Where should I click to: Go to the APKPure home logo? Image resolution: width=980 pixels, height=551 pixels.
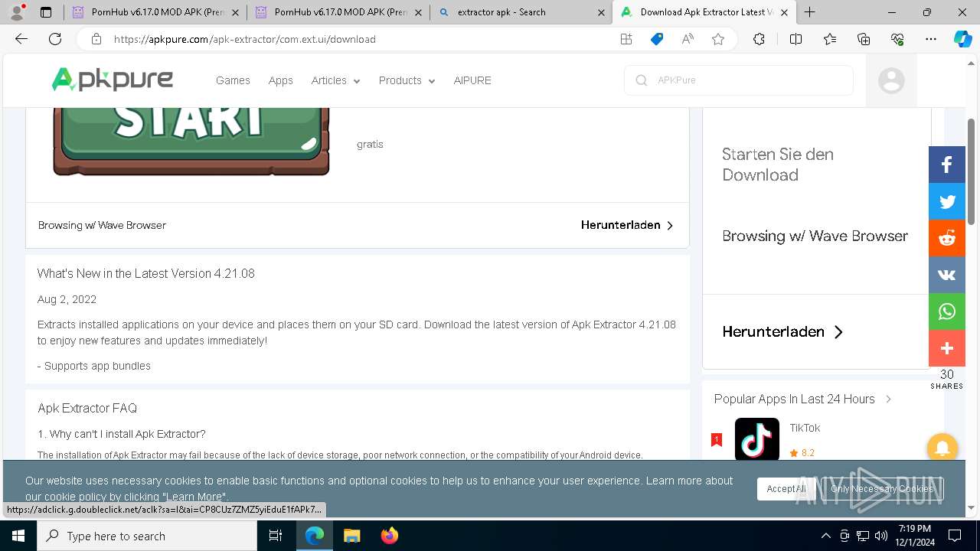point(113,80)
